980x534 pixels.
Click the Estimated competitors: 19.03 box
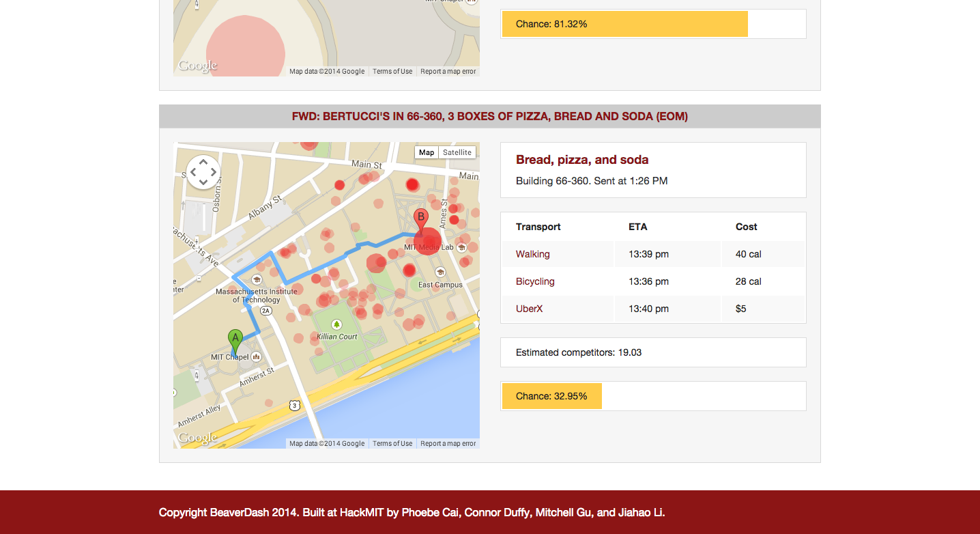(653, 352)
